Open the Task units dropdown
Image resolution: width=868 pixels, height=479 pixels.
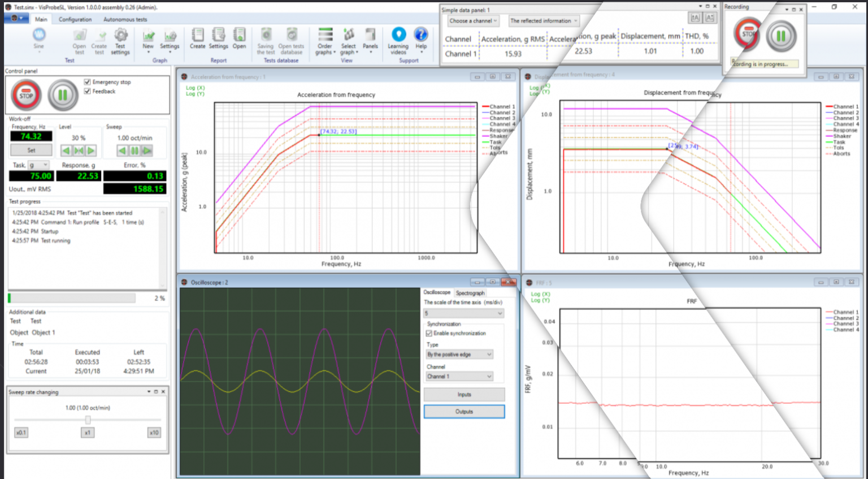pos(39,165)
